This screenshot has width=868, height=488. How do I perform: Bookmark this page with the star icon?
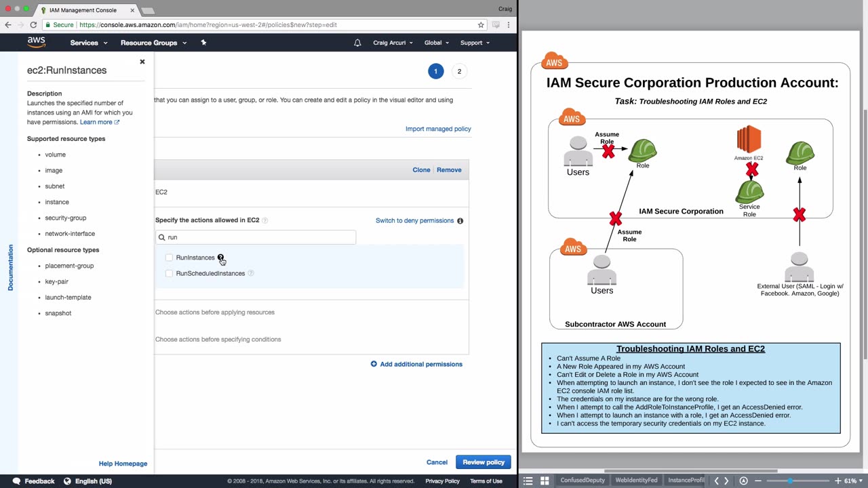481,25
